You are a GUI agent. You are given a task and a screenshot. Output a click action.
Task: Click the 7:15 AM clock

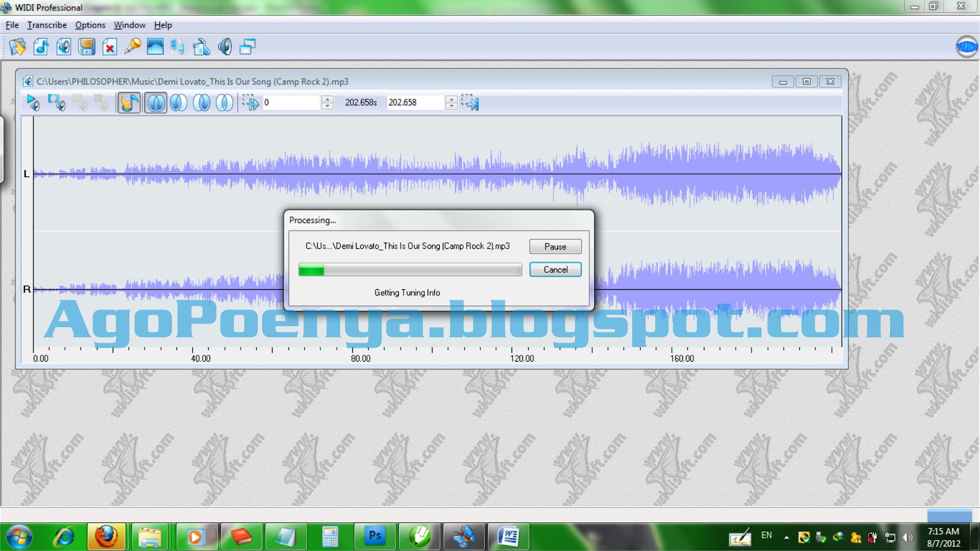tap(943, 531)
